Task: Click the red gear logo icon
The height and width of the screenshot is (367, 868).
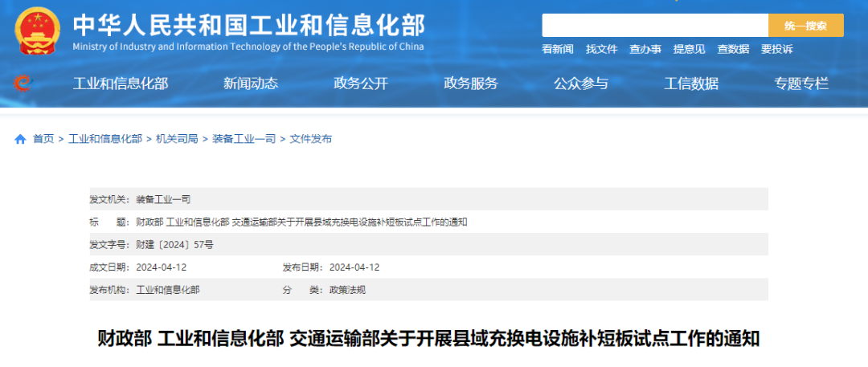Action: point(23,84)
